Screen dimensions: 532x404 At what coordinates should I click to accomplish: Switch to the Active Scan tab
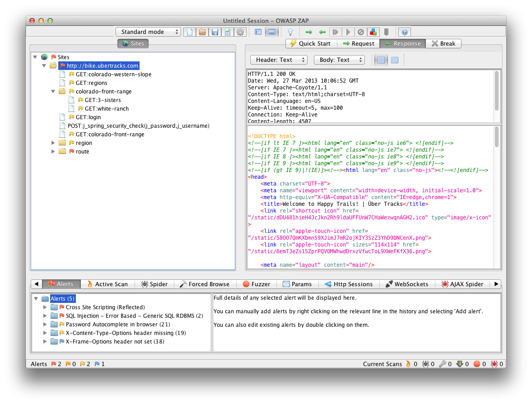click(x=107, y=284)
